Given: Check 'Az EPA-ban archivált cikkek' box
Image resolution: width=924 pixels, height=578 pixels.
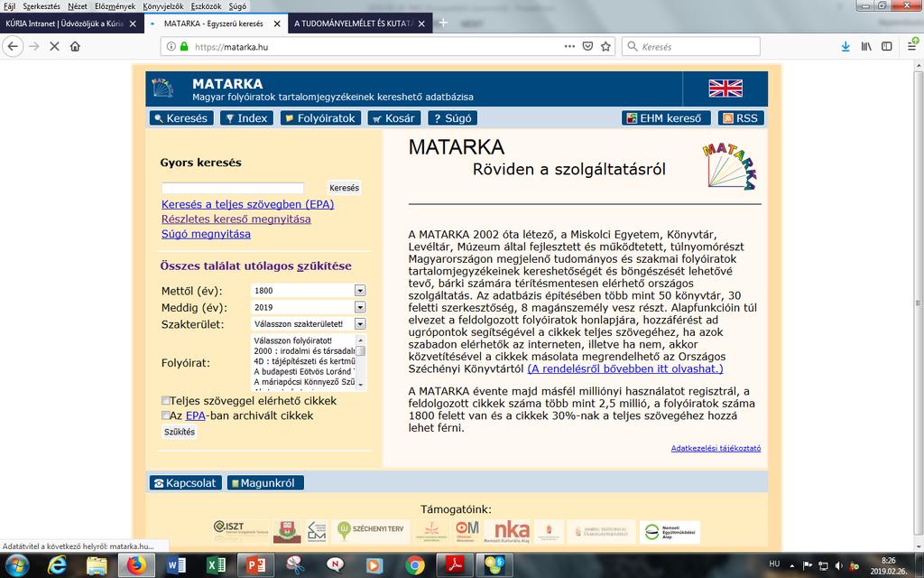Looking at the screenshot, I should click(166, 415).
